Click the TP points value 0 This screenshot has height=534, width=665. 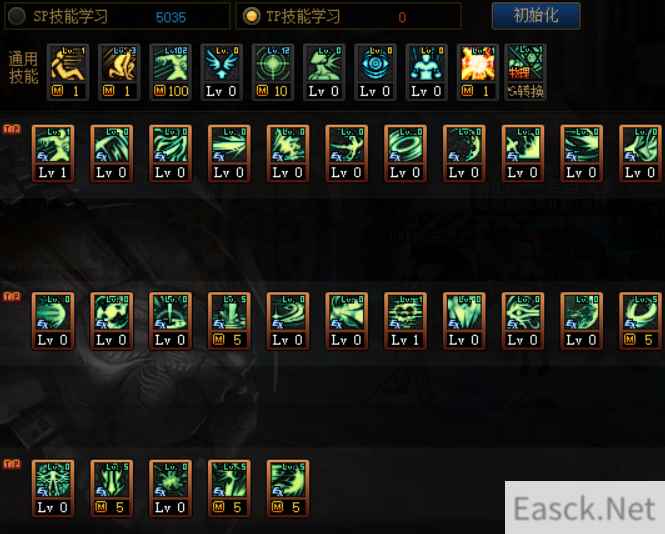(402, 17)
